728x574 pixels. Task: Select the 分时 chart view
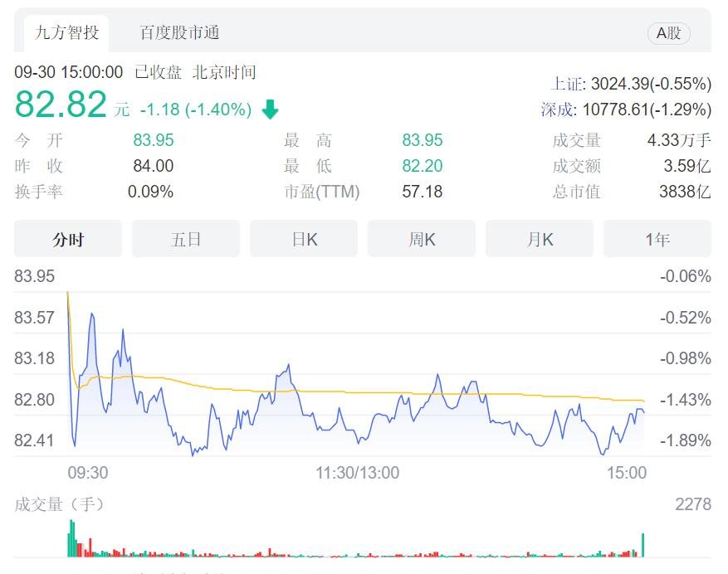68,239
